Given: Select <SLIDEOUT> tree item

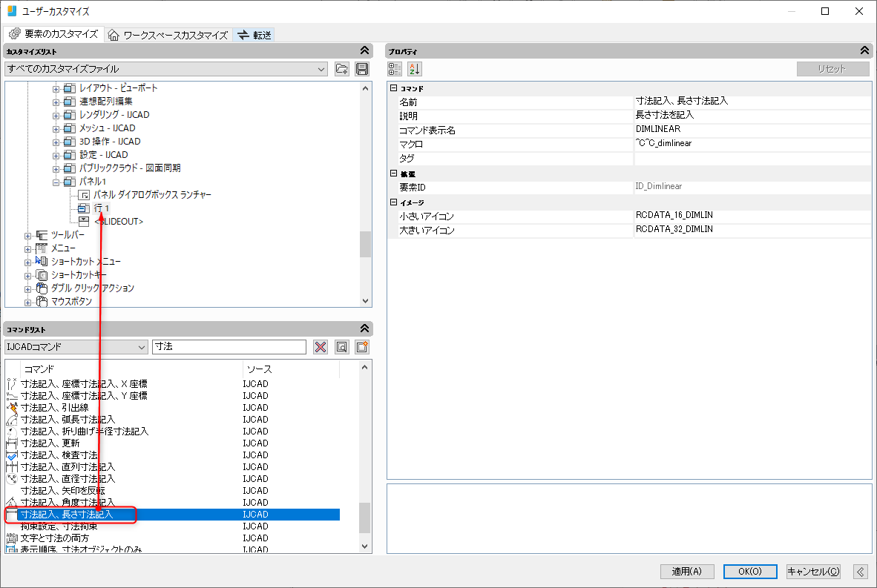Looking at the screenshot, I should (119, 222).
